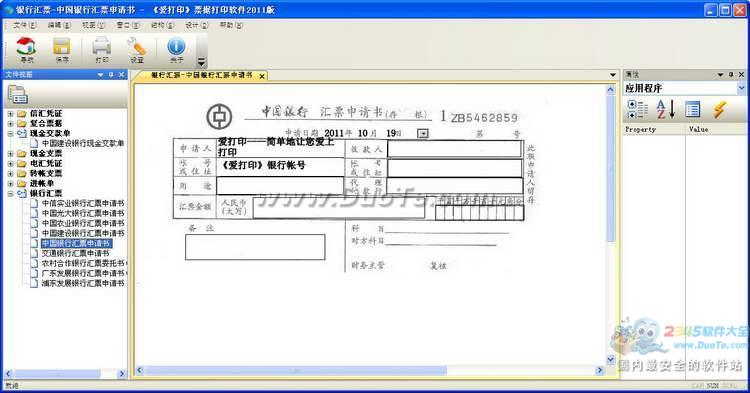This screenshot has width=750, height=393.
Task: Click the yellow floppy-disk Save toolbar icon
Action: click(62, 46)
